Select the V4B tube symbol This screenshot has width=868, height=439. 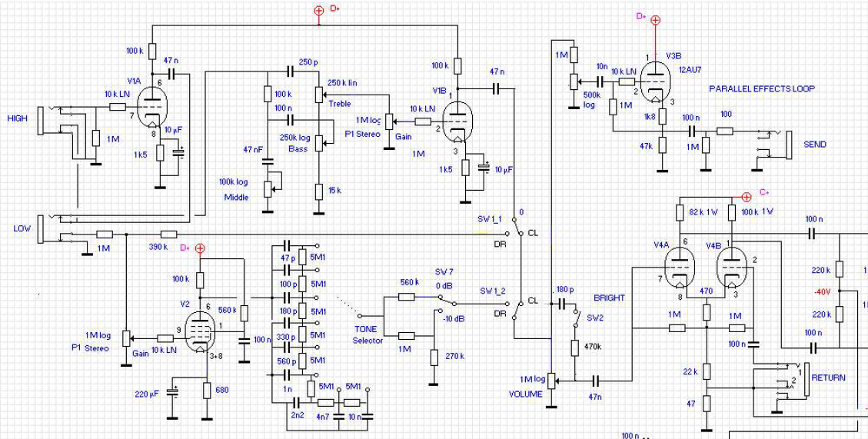[731, 269]
